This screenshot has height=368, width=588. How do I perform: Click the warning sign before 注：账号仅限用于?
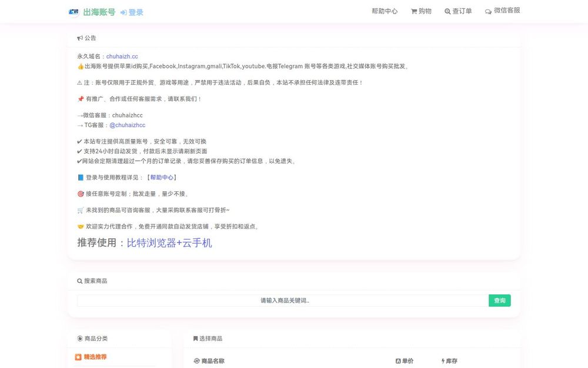[x=79, y=82]
